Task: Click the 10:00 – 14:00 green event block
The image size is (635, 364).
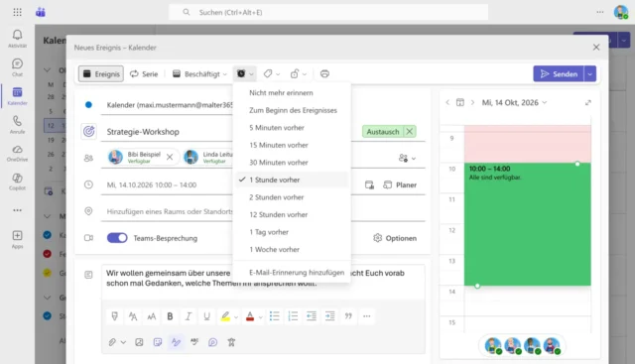Action: [x=527, y=224]
